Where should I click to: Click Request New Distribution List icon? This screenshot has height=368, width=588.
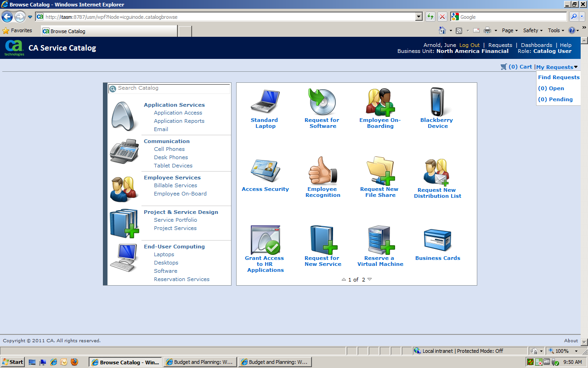coord(436,172)
